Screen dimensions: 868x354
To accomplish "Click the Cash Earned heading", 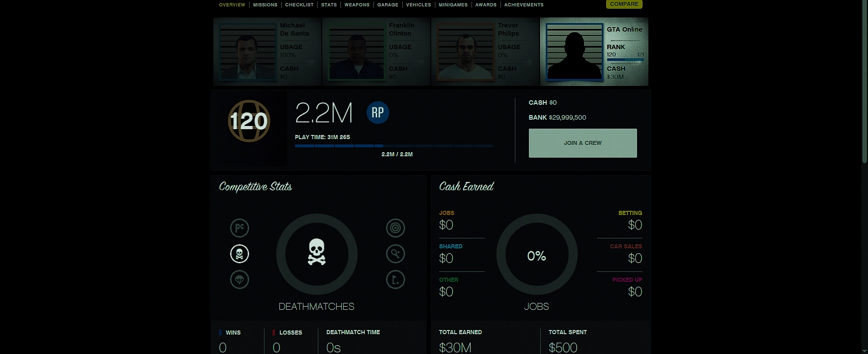I will click(x=467, y=186).
